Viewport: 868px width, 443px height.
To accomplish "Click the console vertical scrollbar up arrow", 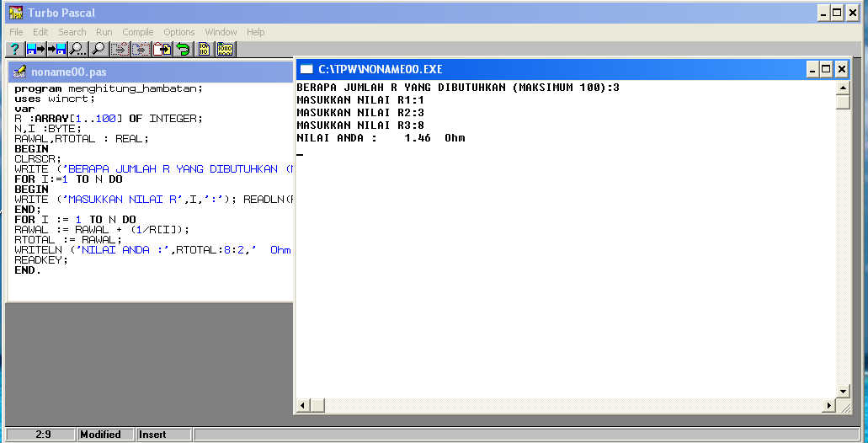I will coord(843,88).
